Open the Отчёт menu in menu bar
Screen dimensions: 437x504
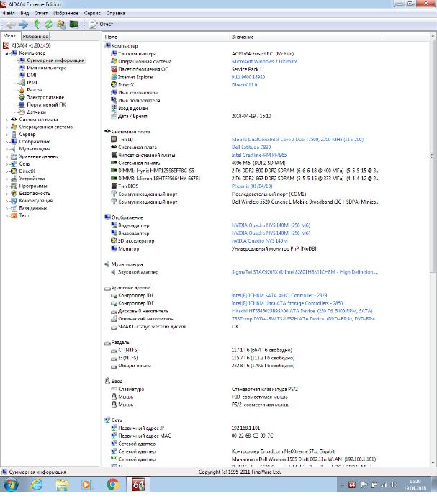pos(41,13)
